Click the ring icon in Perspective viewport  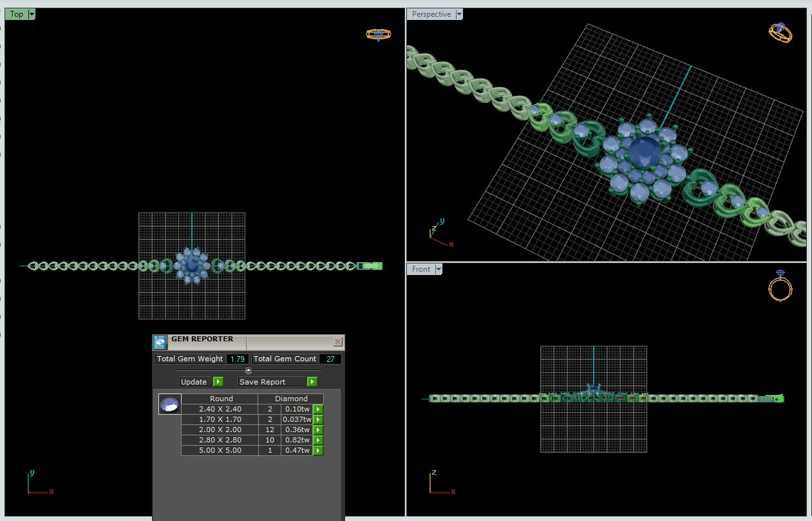(780, 32)
